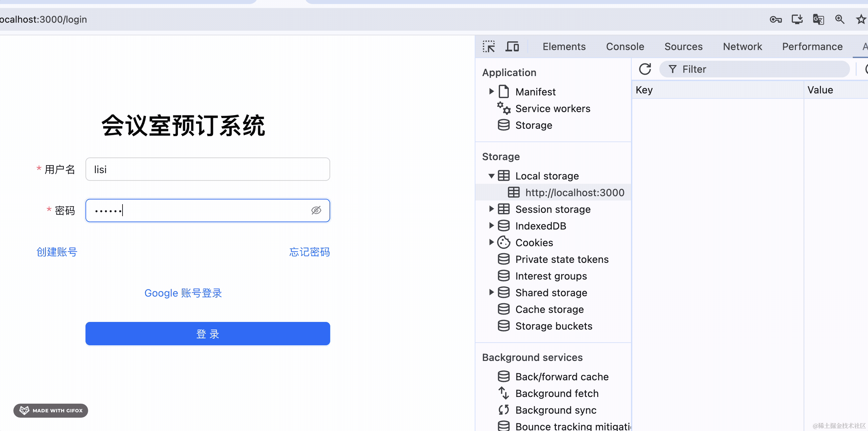Open the Console tab
This screenshot has height=431, width=868.
[x=625, y=46]
